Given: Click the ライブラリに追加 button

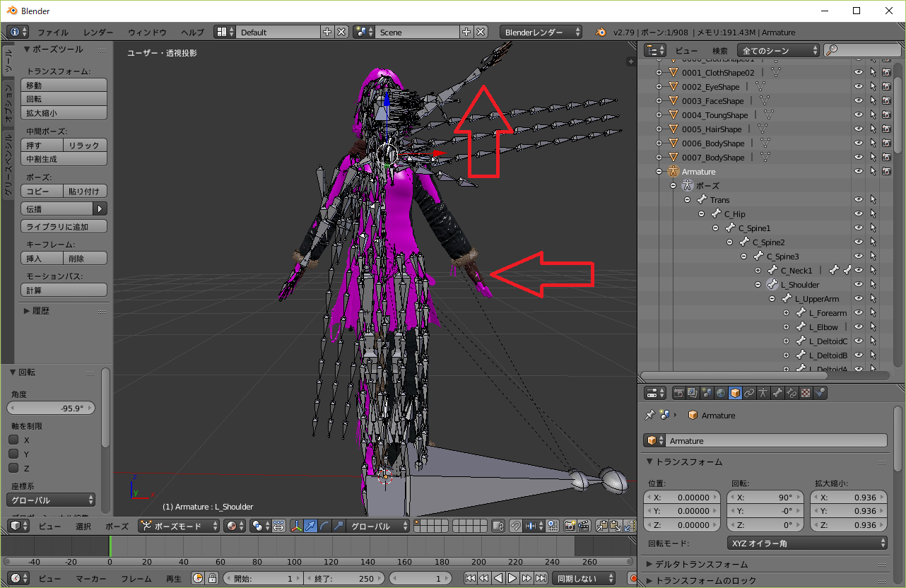Looking at the screenshot, I should (x=64, y=227).
